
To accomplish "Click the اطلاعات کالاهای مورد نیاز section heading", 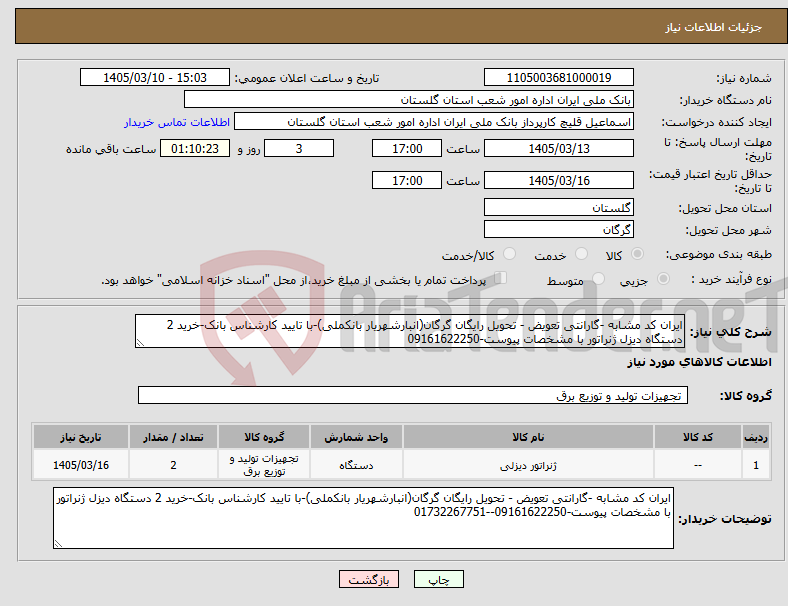I will coord(699,362).
